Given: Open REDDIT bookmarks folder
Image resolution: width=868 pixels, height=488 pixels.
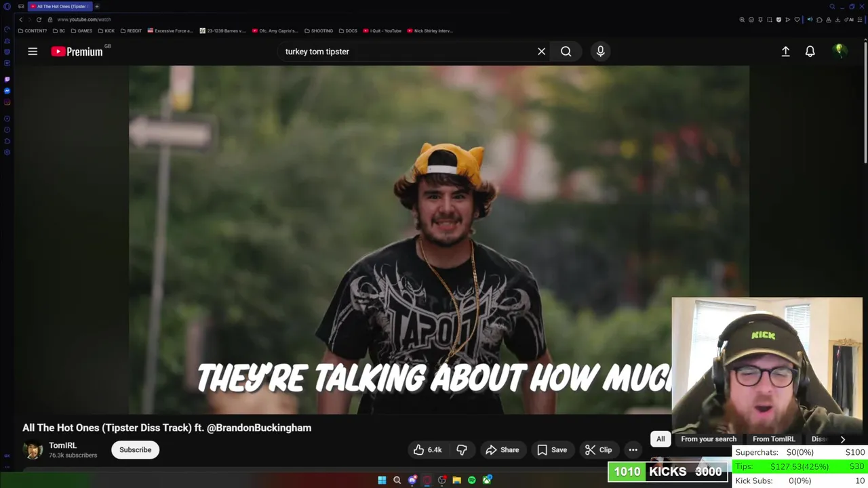Looking at the screenshot, I should pos(131,30).
